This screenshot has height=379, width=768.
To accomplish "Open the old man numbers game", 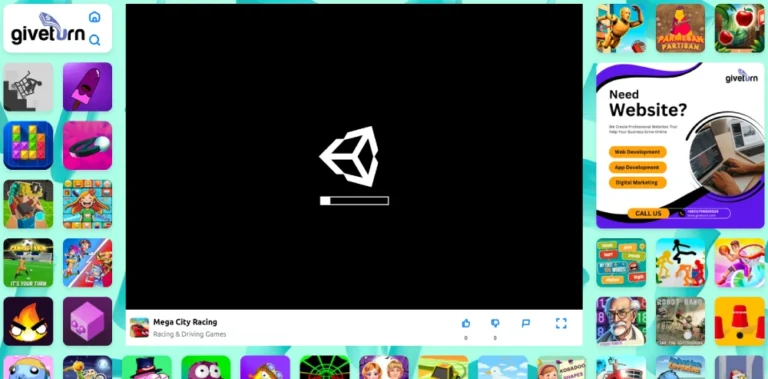I will pos(621,321).
